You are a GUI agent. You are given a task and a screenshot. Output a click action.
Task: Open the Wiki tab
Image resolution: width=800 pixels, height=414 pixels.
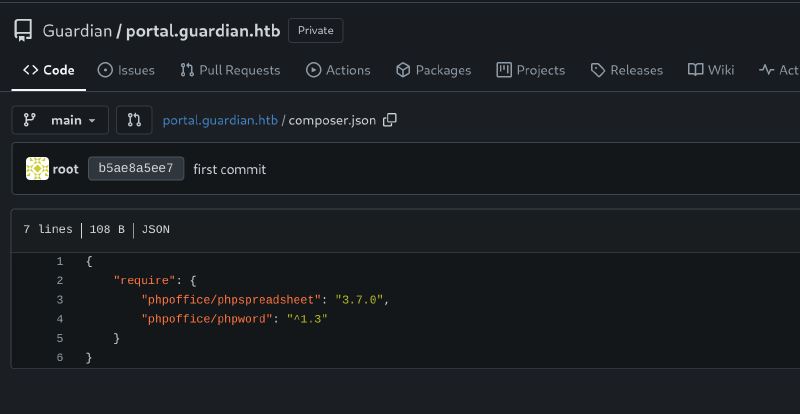711,70
